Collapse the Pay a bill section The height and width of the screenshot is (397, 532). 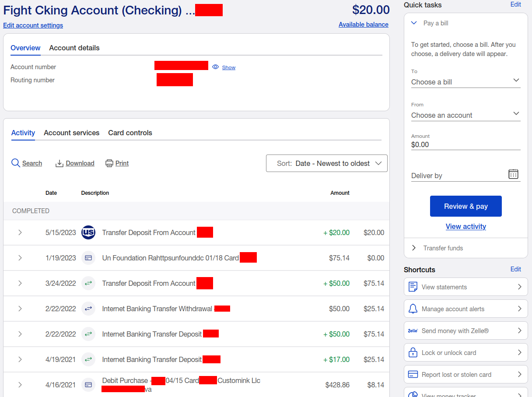click(414, 23)
